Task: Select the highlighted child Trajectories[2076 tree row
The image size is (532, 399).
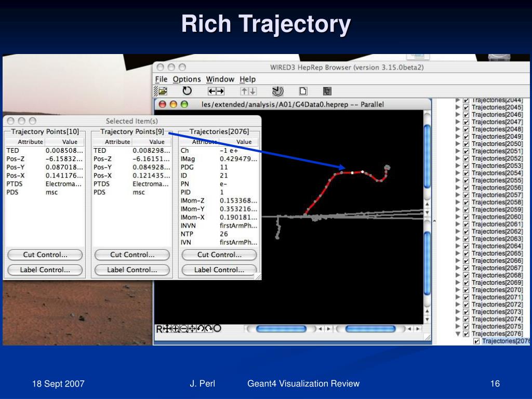Action: 505,341
